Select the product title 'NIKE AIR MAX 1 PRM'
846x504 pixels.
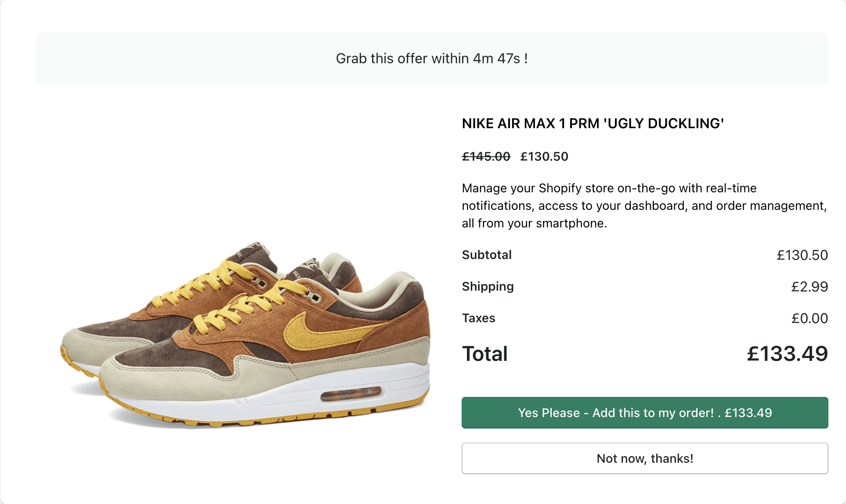click(x=593, y=123)
